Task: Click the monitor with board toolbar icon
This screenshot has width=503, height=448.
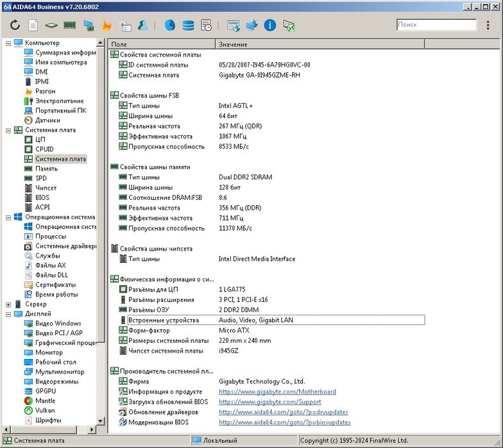Action: 89,26
